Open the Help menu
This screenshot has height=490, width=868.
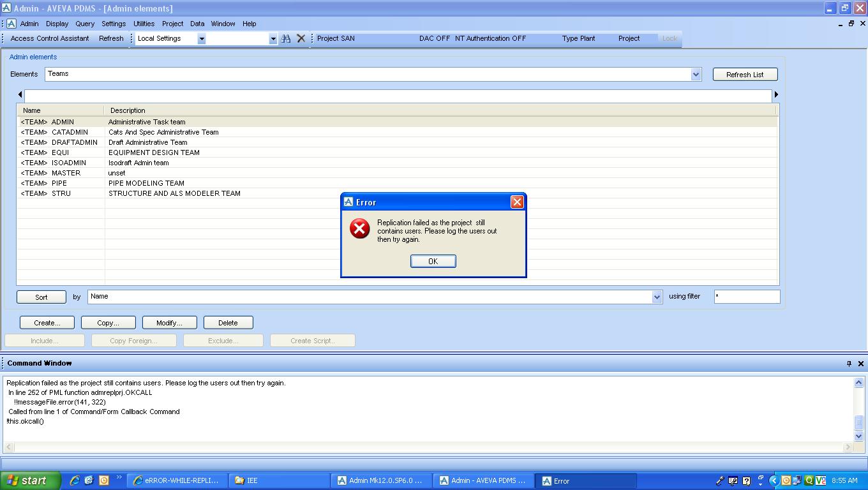point(249,24)
